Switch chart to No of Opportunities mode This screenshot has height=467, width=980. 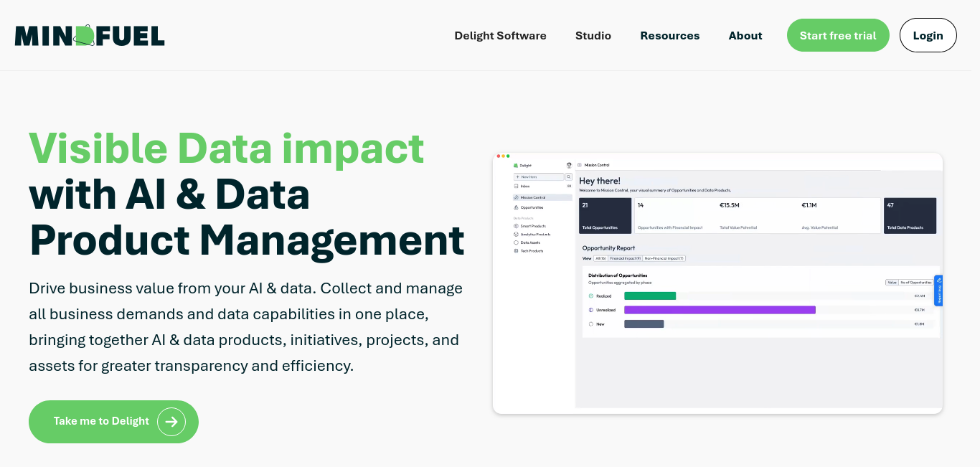(916, 283)
